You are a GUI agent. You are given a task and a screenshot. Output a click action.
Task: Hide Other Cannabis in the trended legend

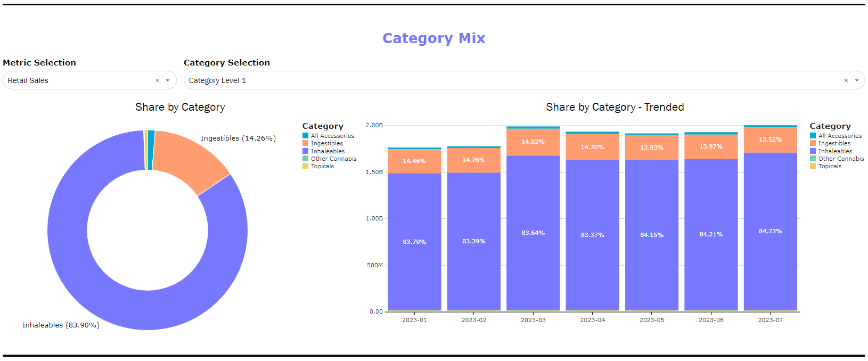[841, 159]
